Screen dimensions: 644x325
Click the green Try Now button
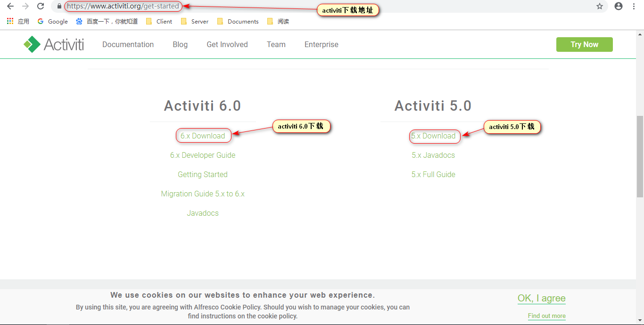point(584,44)
